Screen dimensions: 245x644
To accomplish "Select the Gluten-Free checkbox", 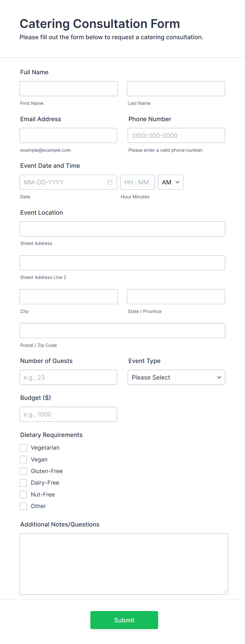I will [x=23, y=471].
